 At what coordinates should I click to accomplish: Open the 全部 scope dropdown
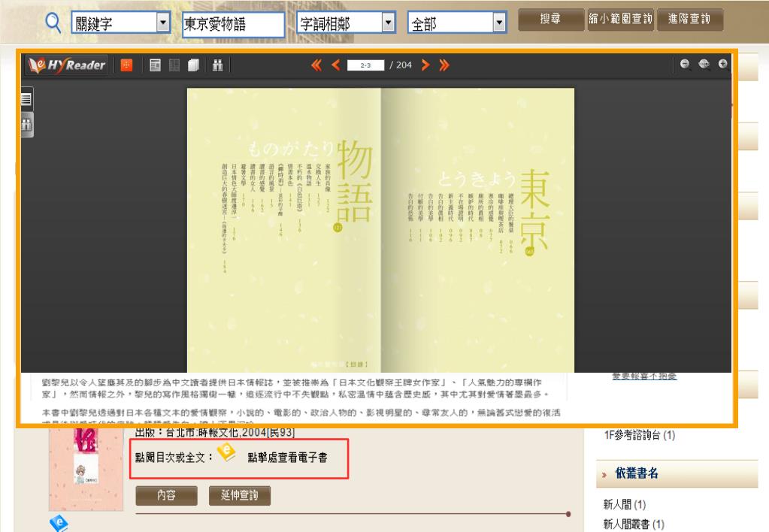pos(457,23)
